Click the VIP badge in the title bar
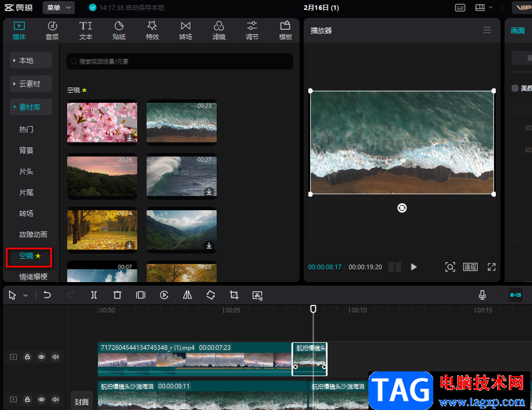 522,8
